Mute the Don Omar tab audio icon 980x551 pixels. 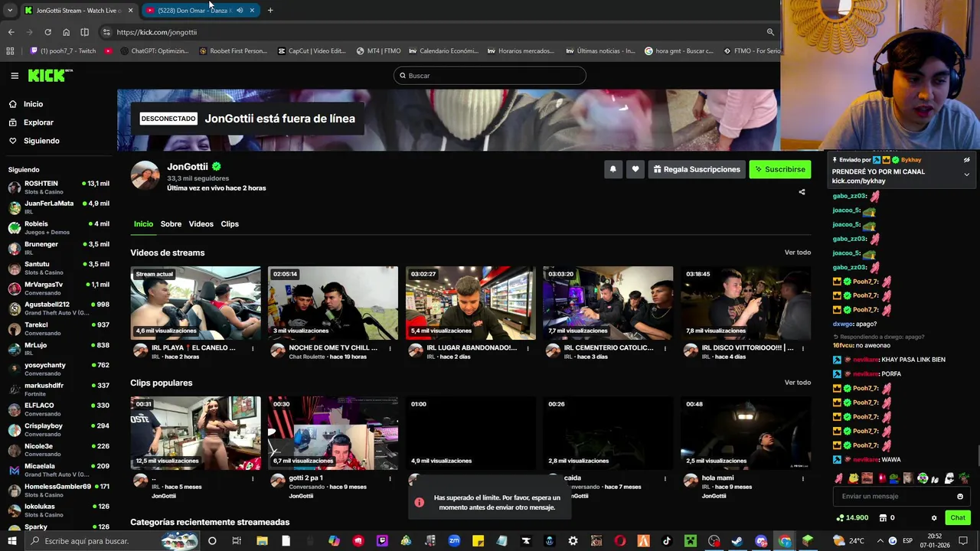[x=240, y=10]
